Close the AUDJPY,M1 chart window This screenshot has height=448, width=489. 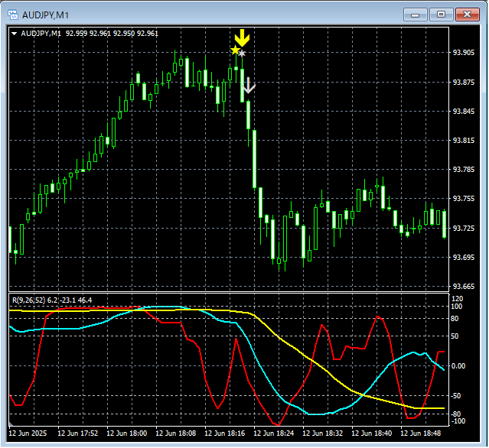click(x=467, y=15)
